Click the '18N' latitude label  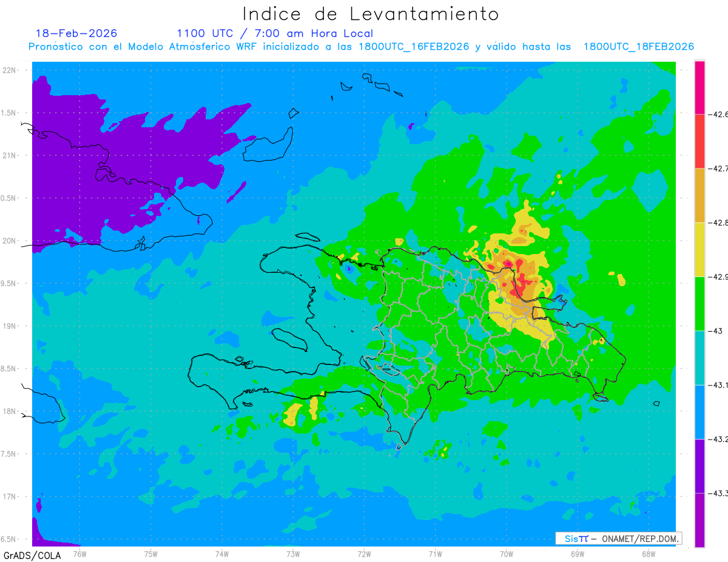(10, 412)
